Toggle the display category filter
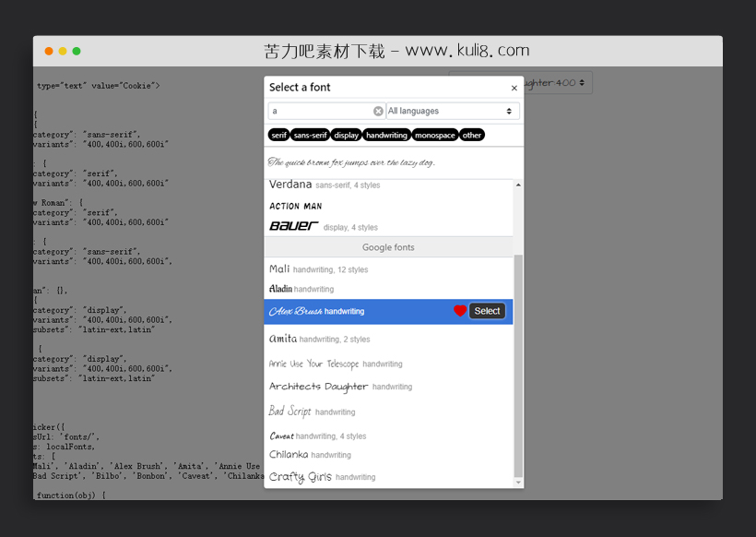Image resolution: width=756 pixels, height=537 pixels. pos(347,136)
